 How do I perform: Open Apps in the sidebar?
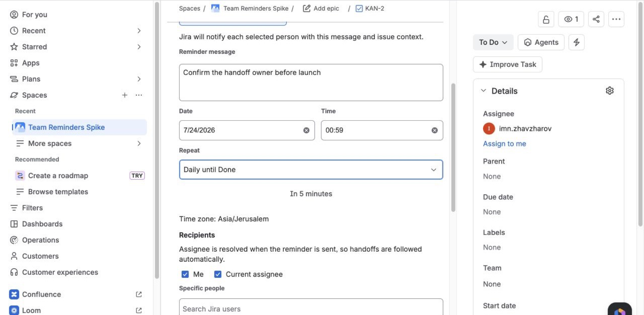point(30,63)
